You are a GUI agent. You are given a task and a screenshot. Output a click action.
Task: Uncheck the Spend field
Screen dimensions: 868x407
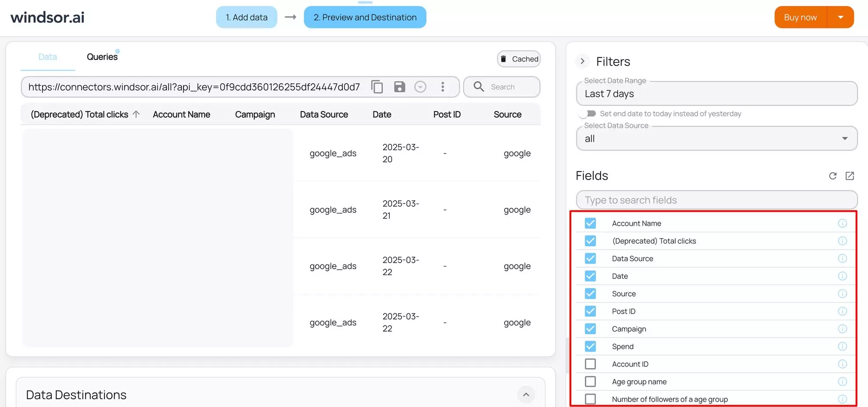[590, 346]
